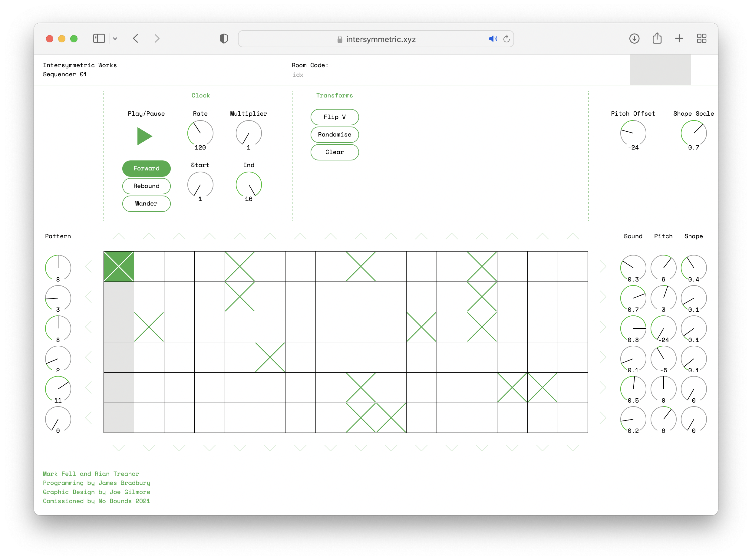Toggle the active first cell in the top row

pos(119,266)
